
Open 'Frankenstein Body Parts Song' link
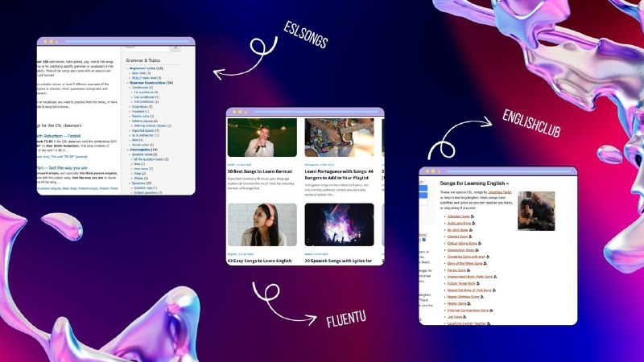pos(470,277)
